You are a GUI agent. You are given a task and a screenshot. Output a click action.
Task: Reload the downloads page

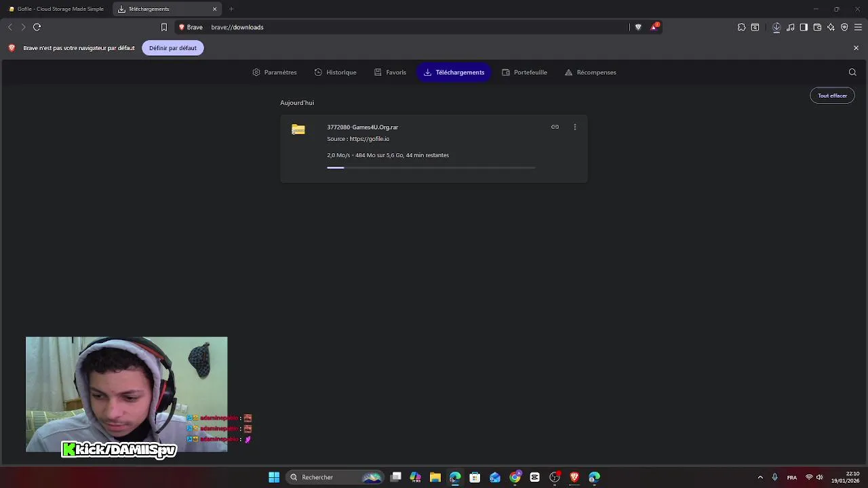(x=37, y=27)
